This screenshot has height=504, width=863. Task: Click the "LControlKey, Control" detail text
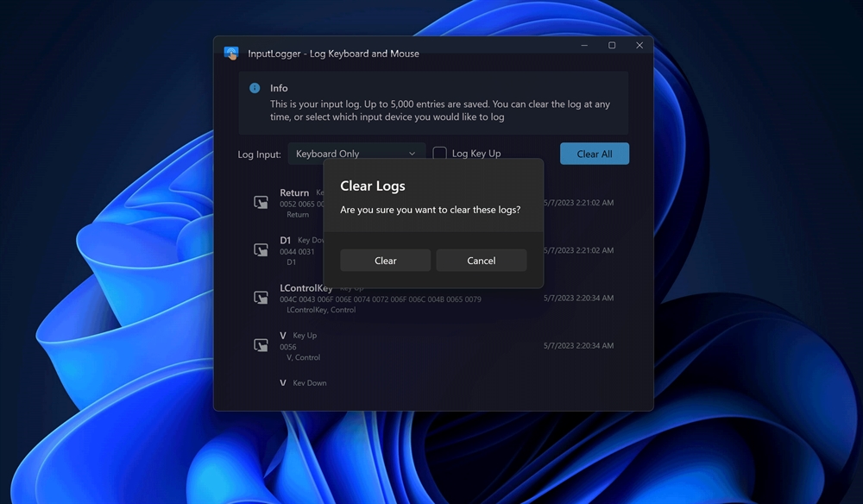(321, 310)
